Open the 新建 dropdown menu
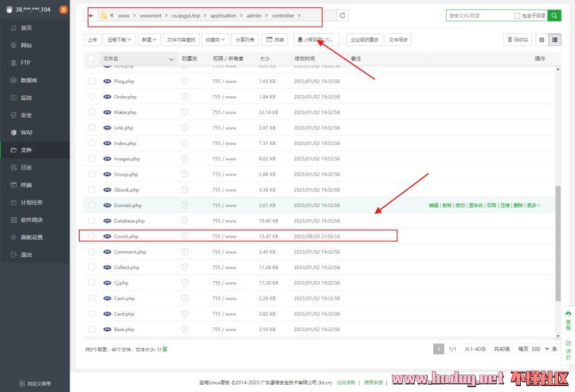The image size is (575, 392). [149, 40]
